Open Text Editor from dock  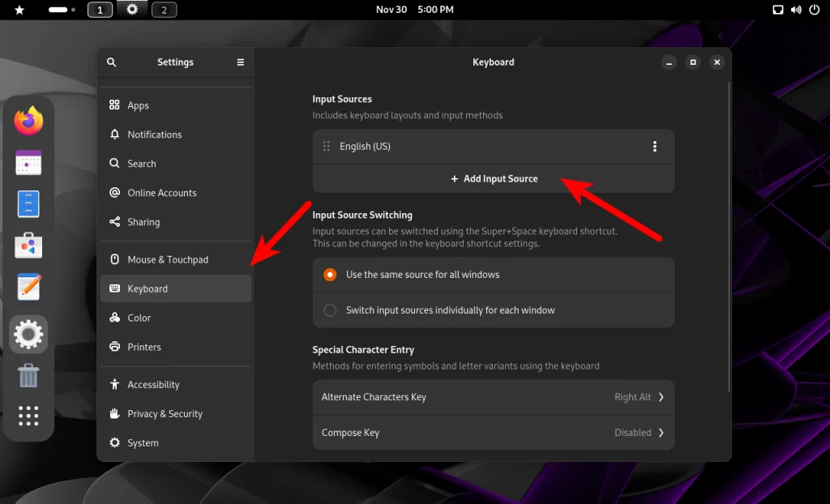pyautogui.click(x=28, y=286)
